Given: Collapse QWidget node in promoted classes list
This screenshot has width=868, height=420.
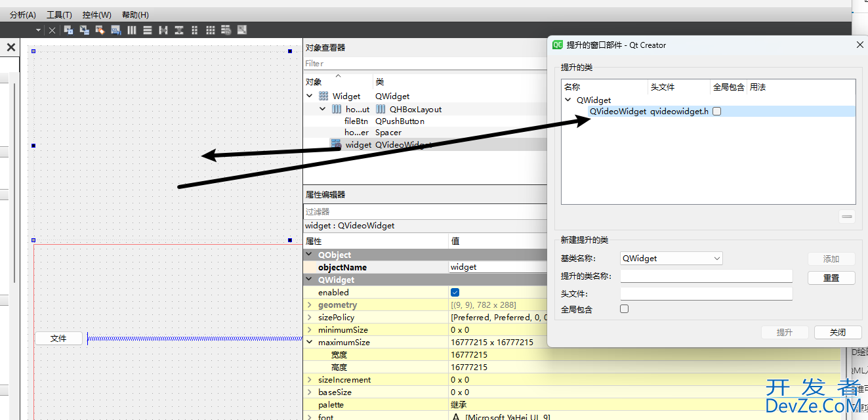Looking at the screenshot, I should (x=568, y=100).
